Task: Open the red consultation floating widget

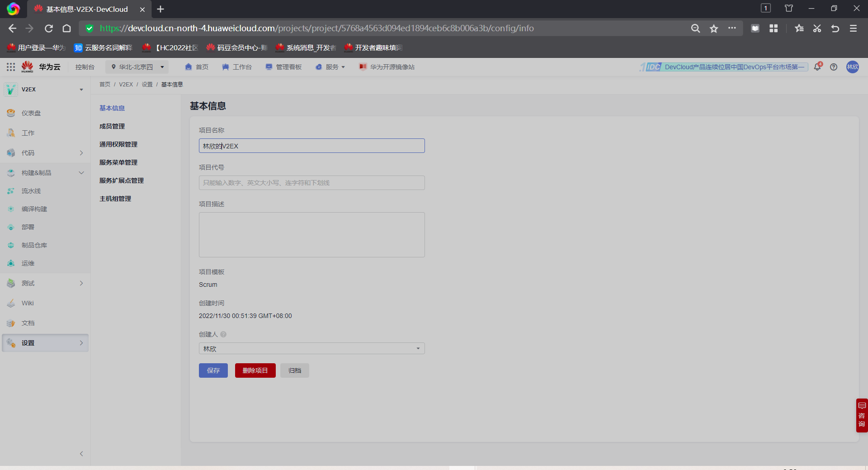Action: [x=862, y=415]
